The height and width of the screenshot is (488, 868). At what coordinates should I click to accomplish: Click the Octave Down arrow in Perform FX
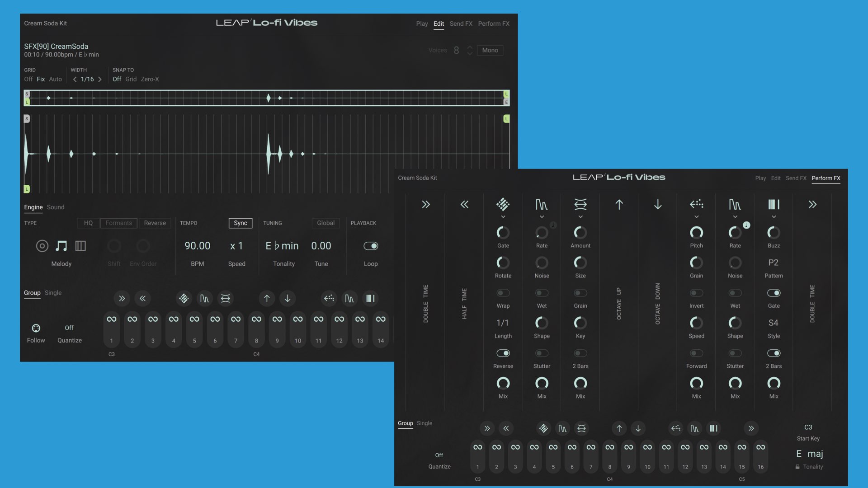pos(658,205)
